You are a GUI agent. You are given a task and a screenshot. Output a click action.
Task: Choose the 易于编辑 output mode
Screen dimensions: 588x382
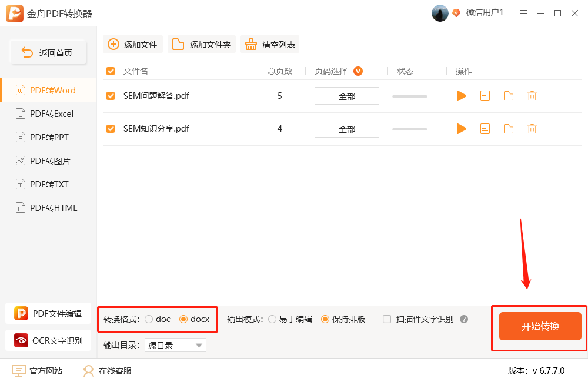(272, 319)
